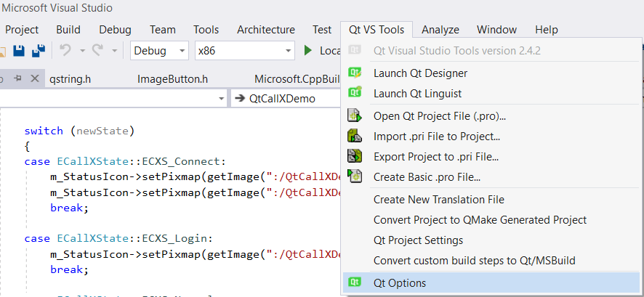Select Convert Project to QMake Generated Project
644x297 pixels.
[x=491, y=220]
